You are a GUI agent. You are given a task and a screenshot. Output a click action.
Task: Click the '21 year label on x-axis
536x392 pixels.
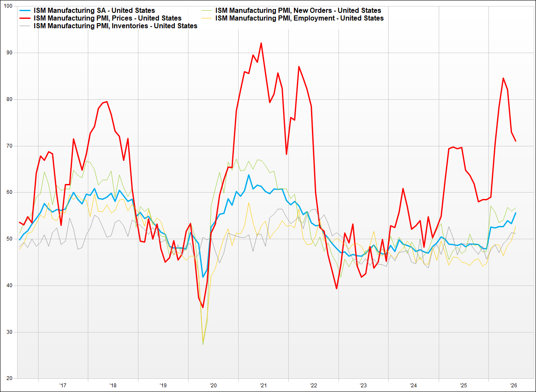(263, 385)
